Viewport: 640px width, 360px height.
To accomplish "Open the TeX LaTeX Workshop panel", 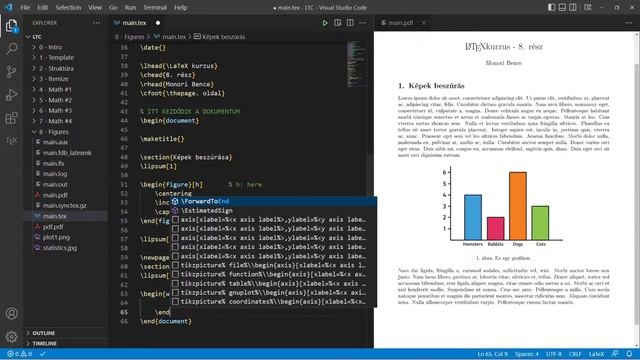I will pyautogui.click(x=11, y=141).
